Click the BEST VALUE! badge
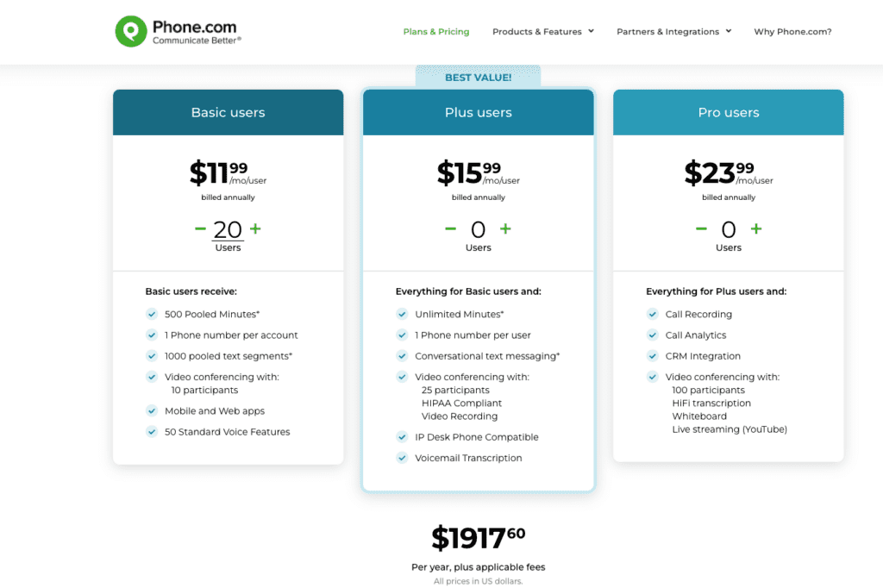 pyautogui.click(x=478, y=77)
